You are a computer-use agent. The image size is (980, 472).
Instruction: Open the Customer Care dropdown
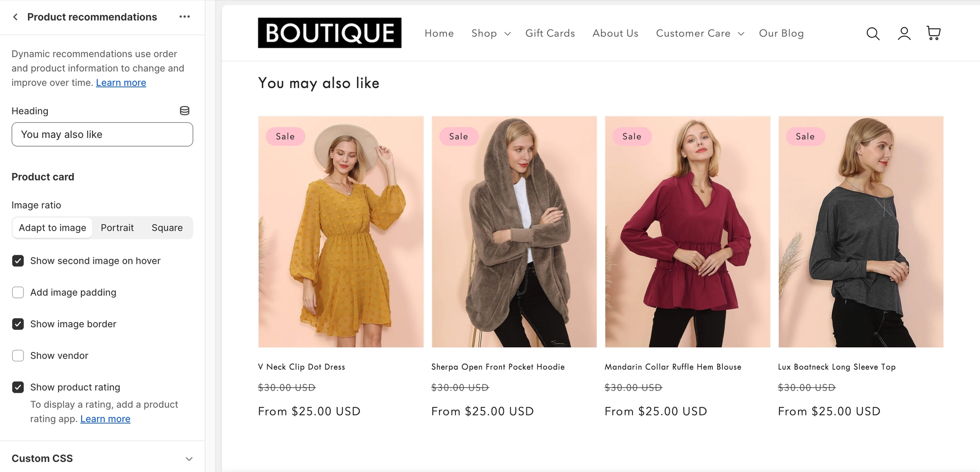tap(700, 33)
